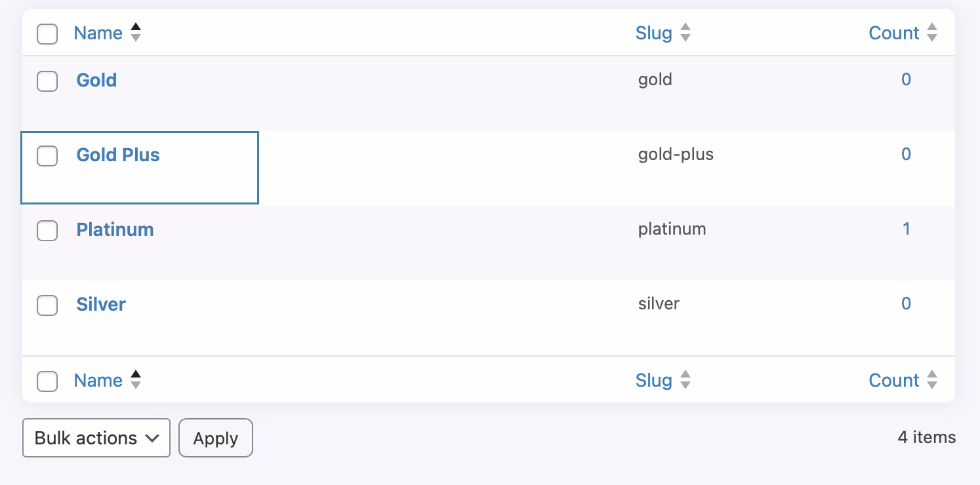The image size is (980, 485).
Task: Check the Gold Plus row checkbox
Action: point(47,156)
